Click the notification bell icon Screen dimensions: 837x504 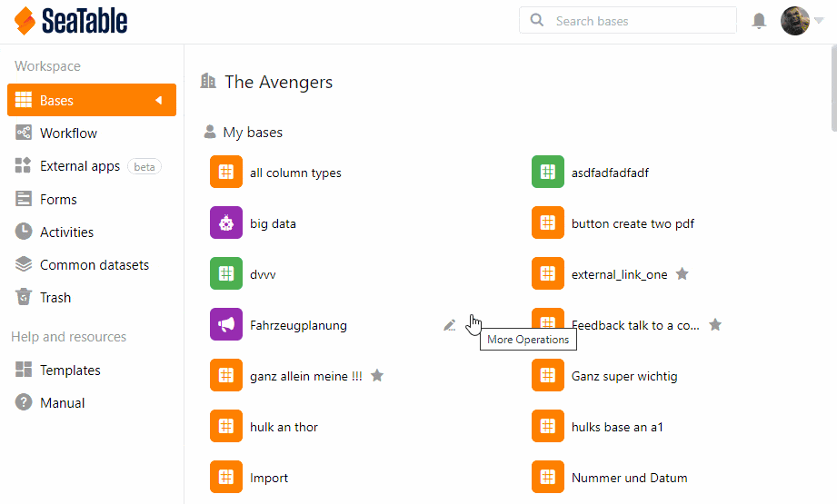(759, 21)
